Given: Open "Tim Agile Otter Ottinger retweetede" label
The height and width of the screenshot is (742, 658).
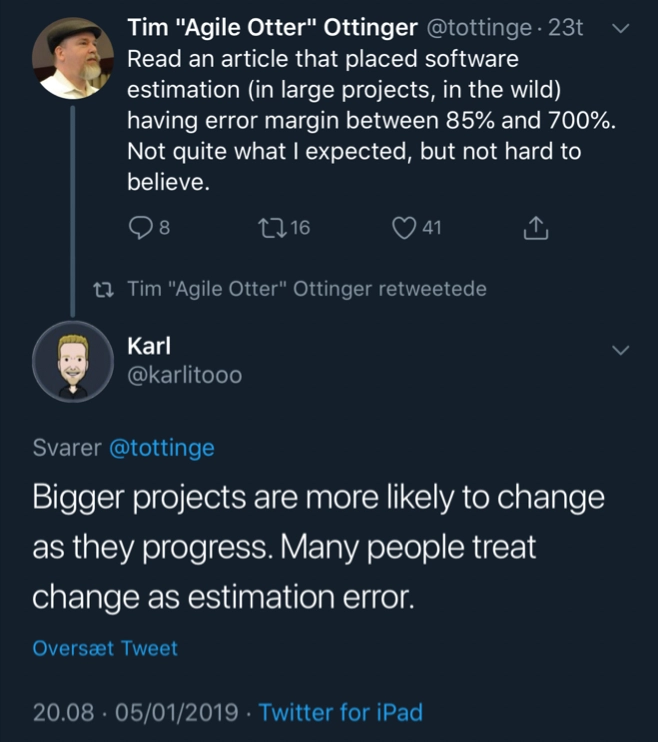Looking at the screenshot, I should click(307, 289).
